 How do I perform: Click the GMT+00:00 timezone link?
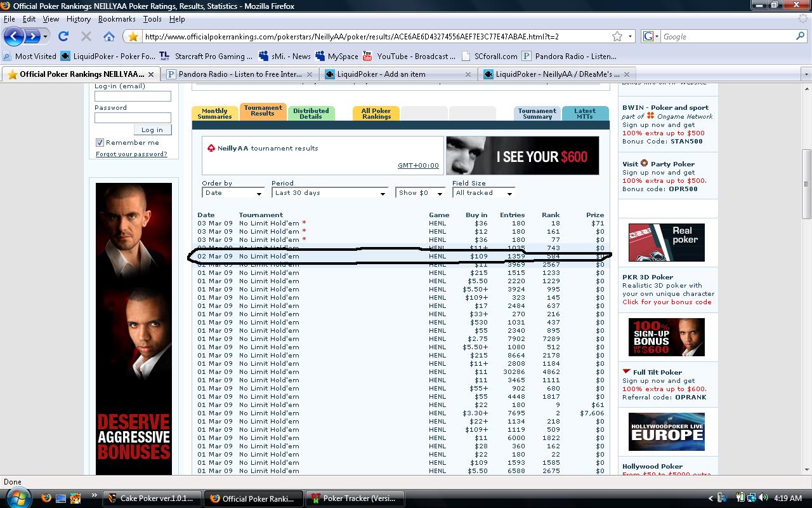click(418, 166)
